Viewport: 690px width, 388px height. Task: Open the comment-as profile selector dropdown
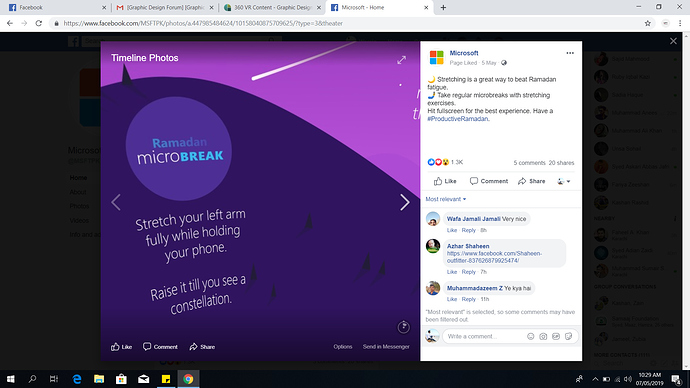coord(564,181)
